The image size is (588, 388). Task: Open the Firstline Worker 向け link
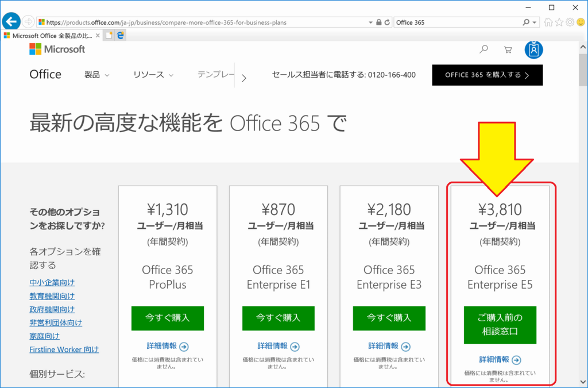coord(64,349)
